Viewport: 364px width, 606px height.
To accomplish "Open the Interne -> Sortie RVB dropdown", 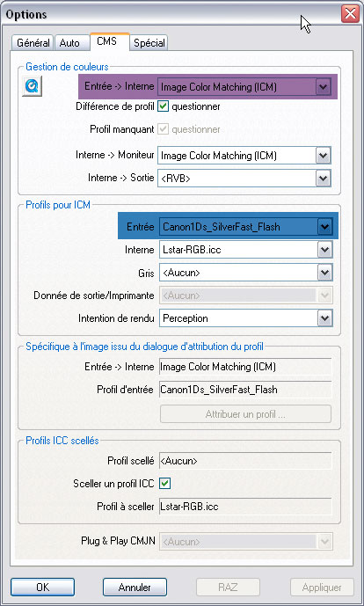I will (x=244, y=179).
